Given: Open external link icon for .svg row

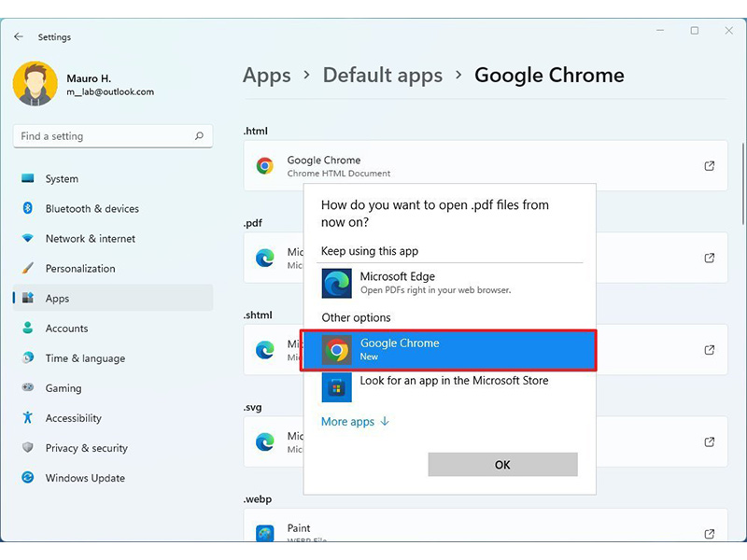Looking at the screenshot, I should pyautogui.click(x=710, y=441).
